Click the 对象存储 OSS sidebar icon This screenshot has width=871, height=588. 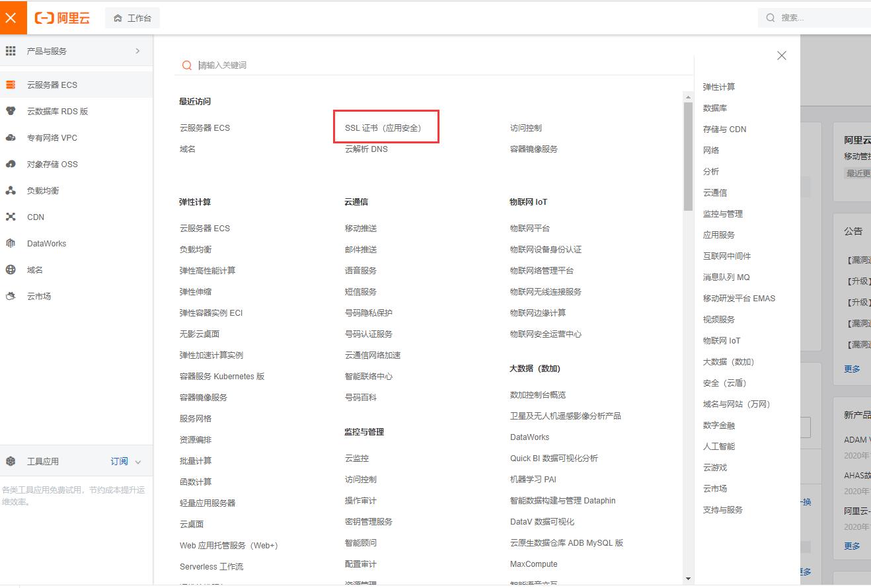coord(11,164)
